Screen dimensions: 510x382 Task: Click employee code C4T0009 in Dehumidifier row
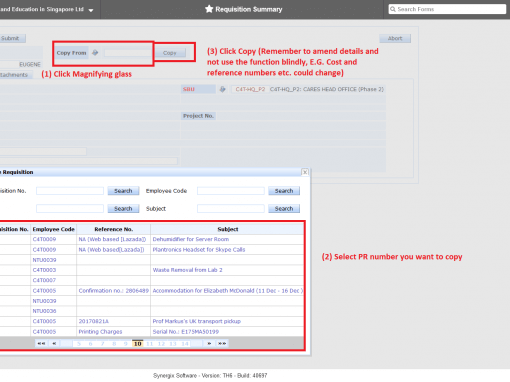tap(44, 239)
